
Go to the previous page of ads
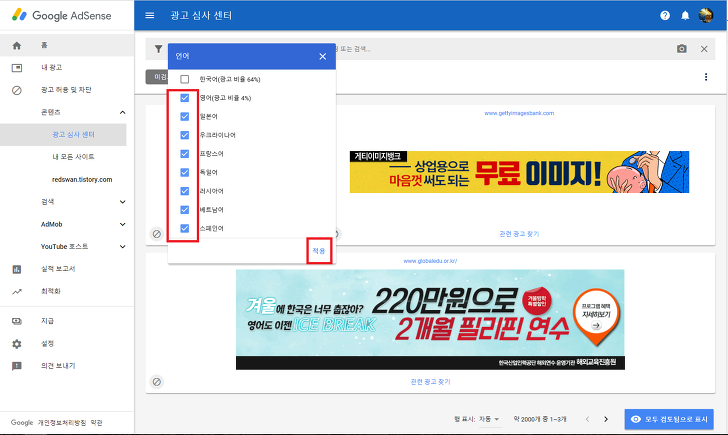[x=587, y=419]
